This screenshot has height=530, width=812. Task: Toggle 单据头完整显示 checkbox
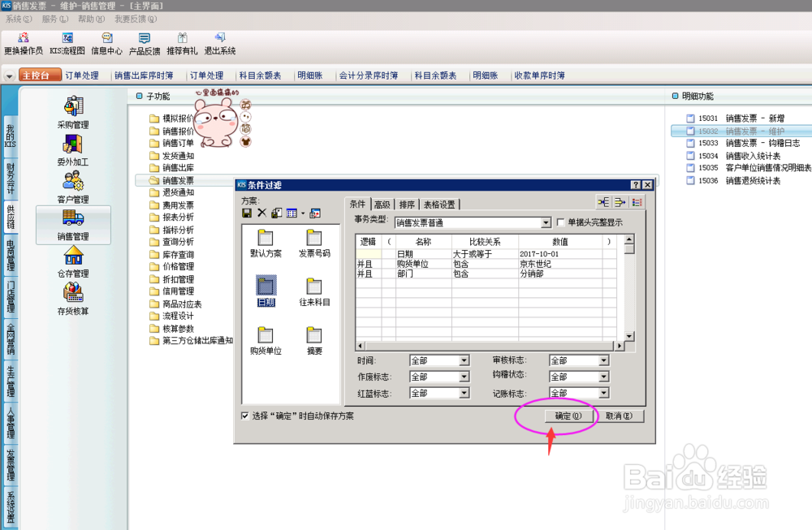click(x=560, y=222)
